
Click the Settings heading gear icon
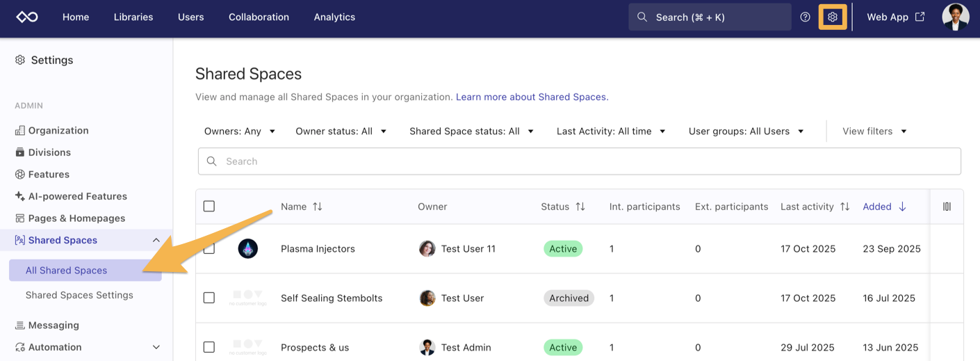click(20, 60)
